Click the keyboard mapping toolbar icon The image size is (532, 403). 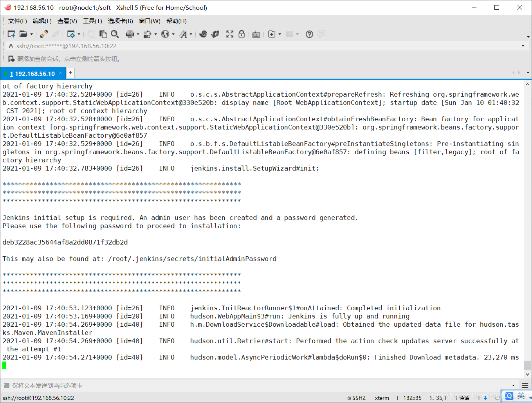pyautogui.click(x=256, y=34)
